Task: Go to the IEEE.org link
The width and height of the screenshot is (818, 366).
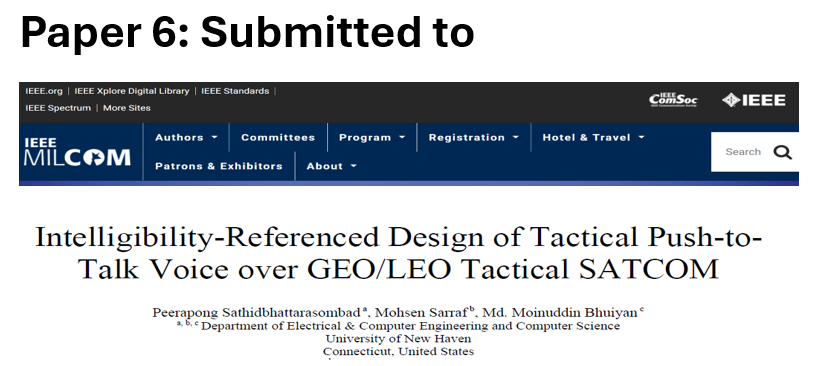Action: pyautogui.click(x=44, y=91)
